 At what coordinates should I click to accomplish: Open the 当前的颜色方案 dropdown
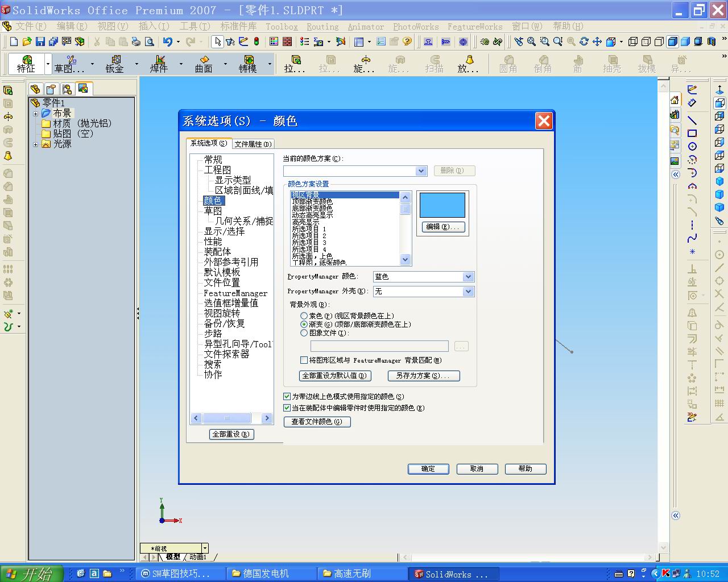[x=421, y=171]
